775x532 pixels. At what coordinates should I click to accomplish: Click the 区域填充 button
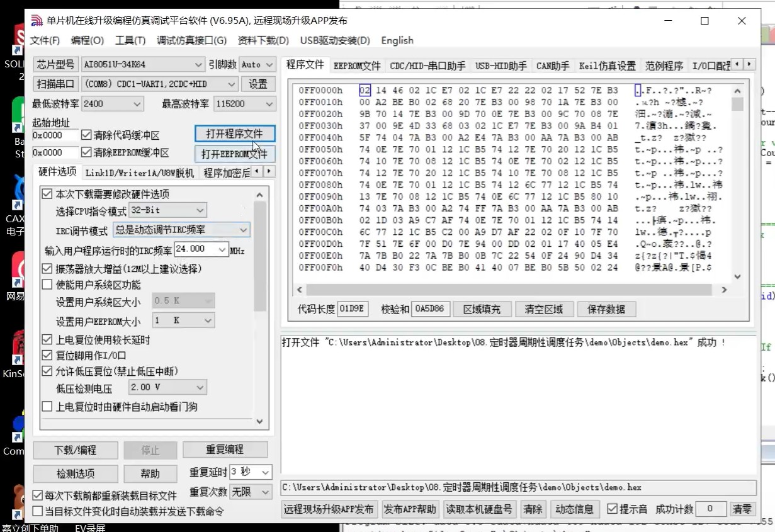482,309
